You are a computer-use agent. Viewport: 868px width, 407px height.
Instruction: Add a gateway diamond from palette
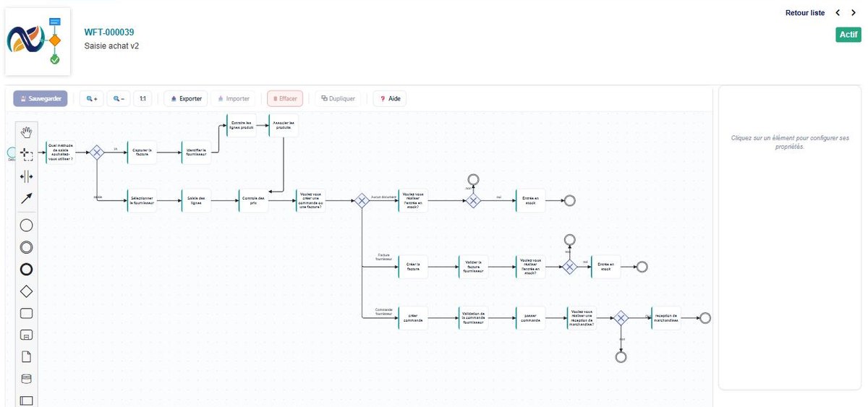(27, 292)
